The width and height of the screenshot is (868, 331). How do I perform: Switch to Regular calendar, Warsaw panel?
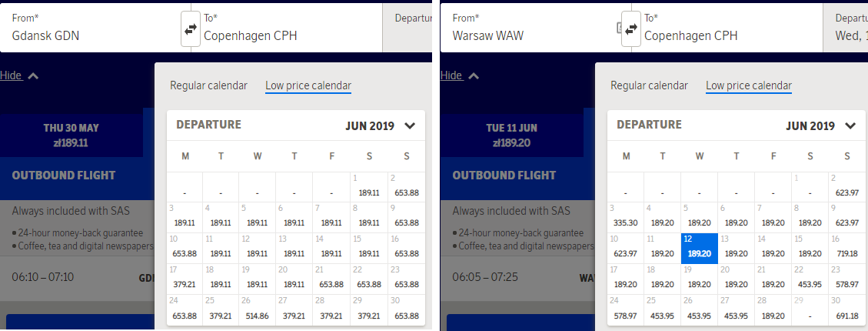650,85
